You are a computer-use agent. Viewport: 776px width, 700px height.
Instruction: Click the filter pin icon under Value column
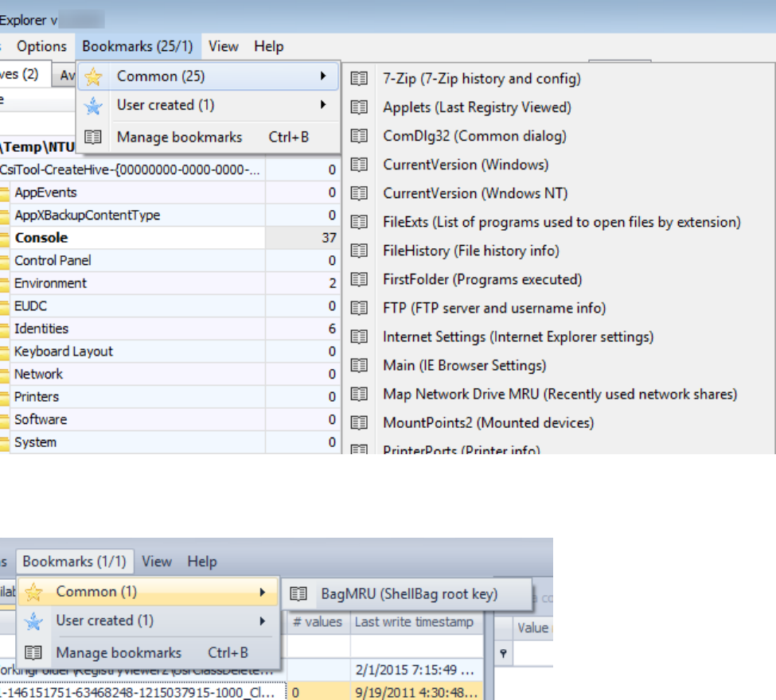pyautogui.click(x=503, y=654)
